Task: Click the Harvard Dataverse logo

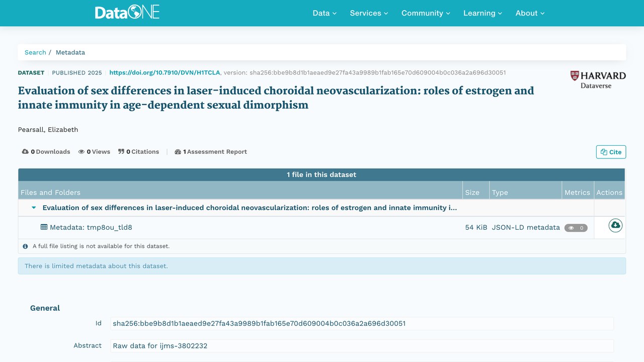Action: tap(598, 79)
